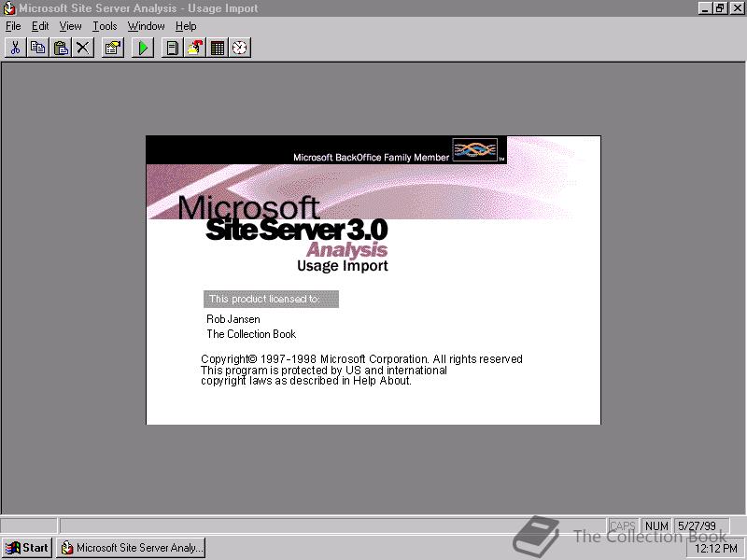Open the scheduler clock toolbar icon
This screenshot has height=560, width=747.
[x=240, y=48]
